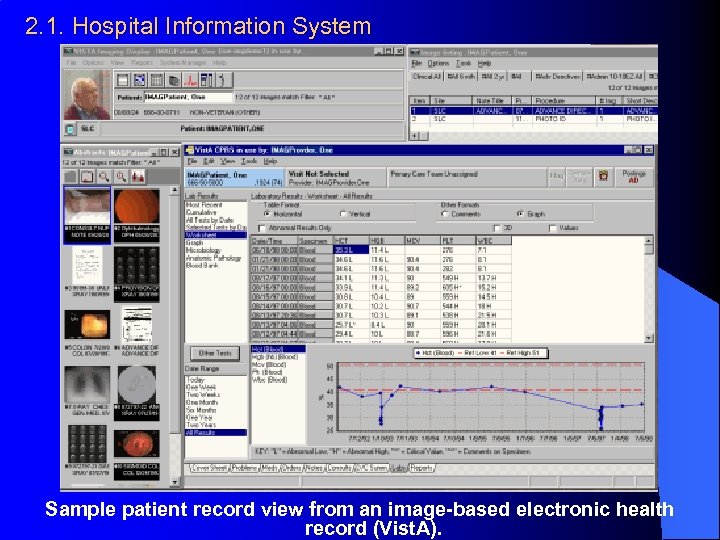
Task: Select the colon endoscopy thumbnail
Action: pyautogui.click(x=87, y=324)
